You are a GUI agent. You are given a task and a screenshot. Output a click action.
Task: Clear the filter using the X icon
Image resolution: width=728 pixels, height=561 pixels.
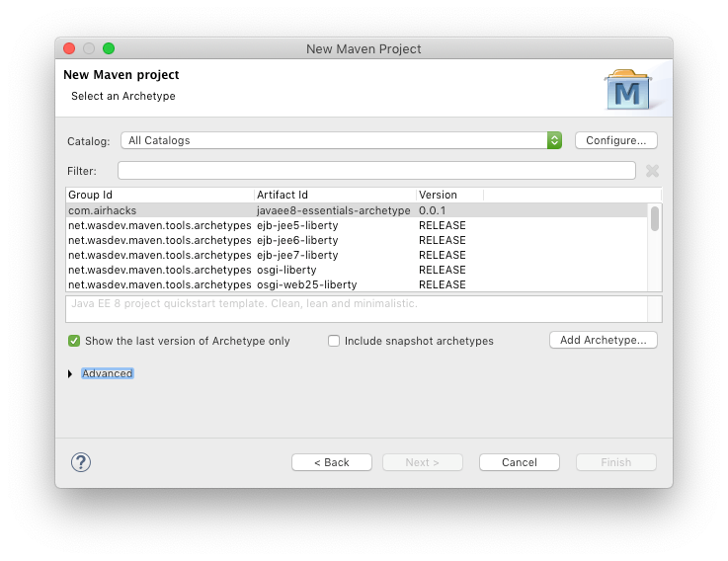(652, 171)
